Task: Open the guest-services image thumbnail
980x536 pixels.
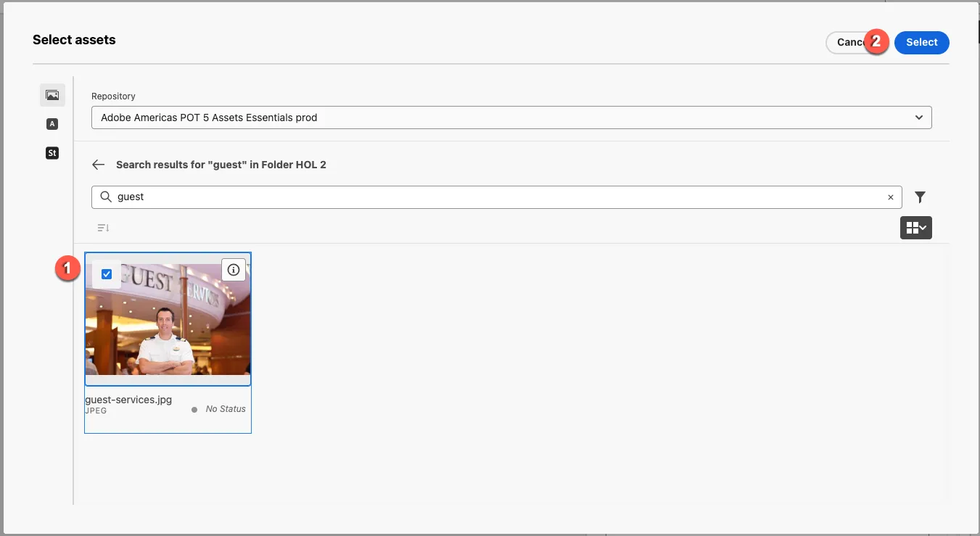Action: click(168, 319)
